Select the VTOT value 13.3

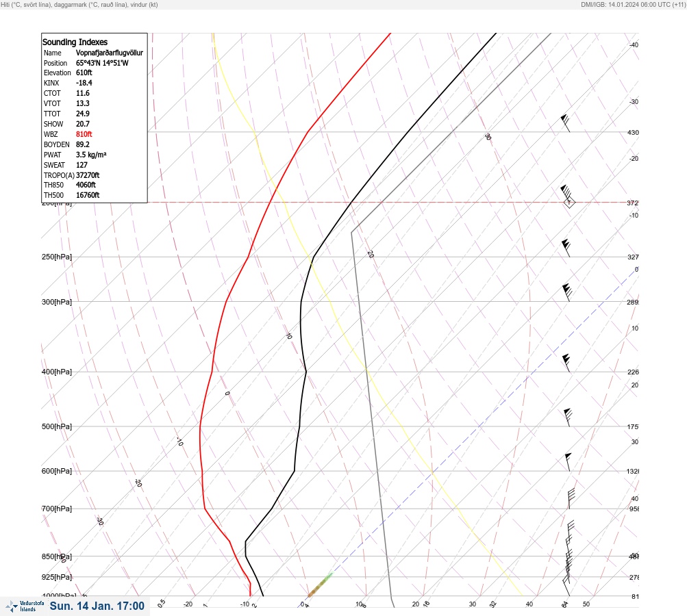click(x=83, y=103)
